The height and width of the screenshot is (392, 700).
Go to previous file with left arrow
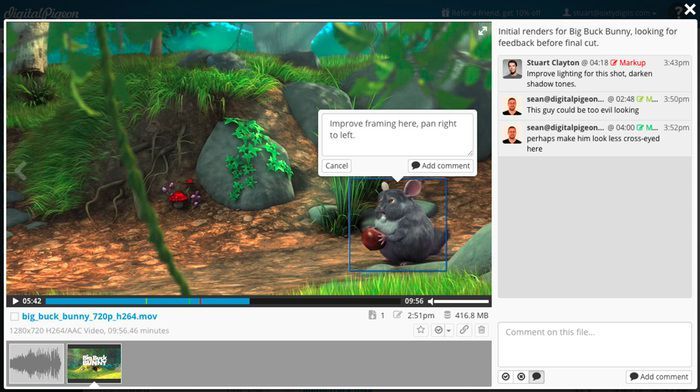[20, 171]
